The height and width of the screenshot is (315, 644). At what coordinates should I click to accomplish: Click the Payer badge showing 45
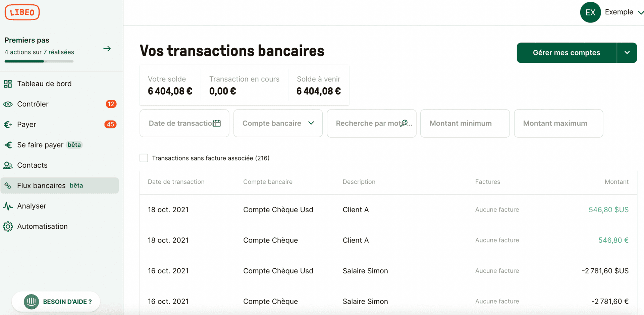pos(110,124)
